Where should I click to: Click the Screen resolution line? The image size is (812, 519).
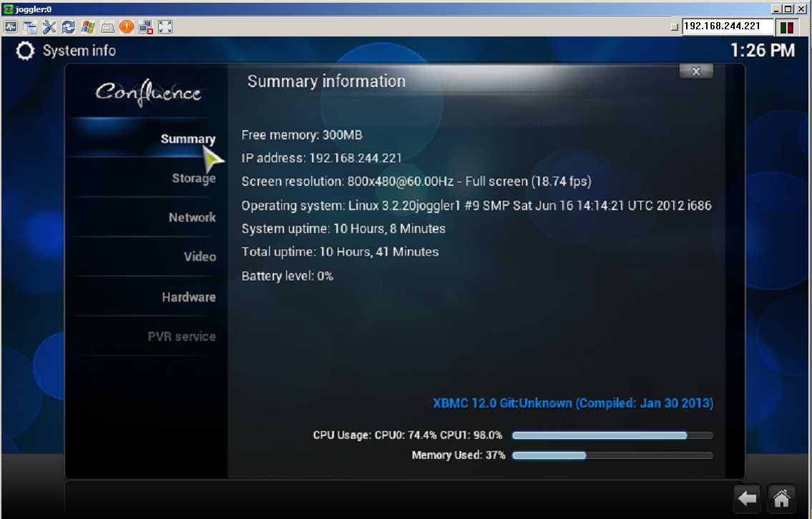tap(416, 181)
